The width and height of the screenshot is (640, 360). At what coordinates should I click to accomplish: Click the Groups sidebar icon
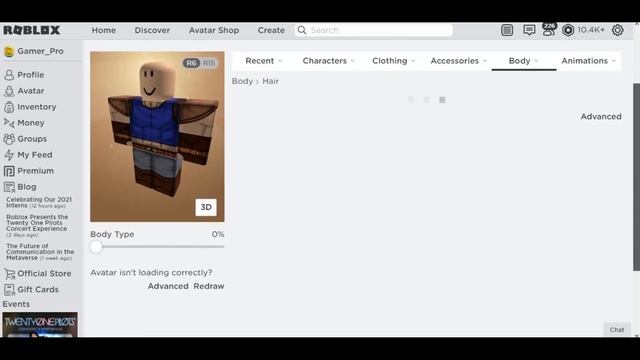tap(9, 139)
